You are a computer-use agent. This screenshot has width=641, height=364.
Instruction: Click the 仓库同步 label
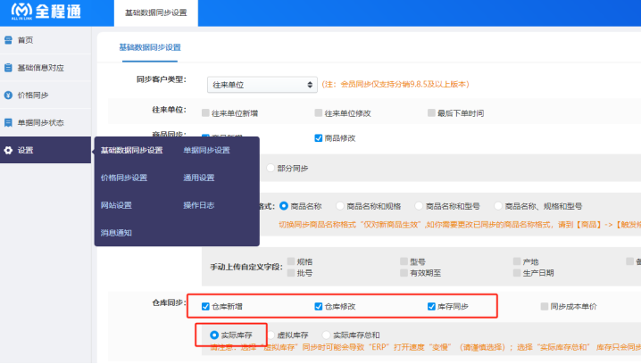[x=170, y=302]
